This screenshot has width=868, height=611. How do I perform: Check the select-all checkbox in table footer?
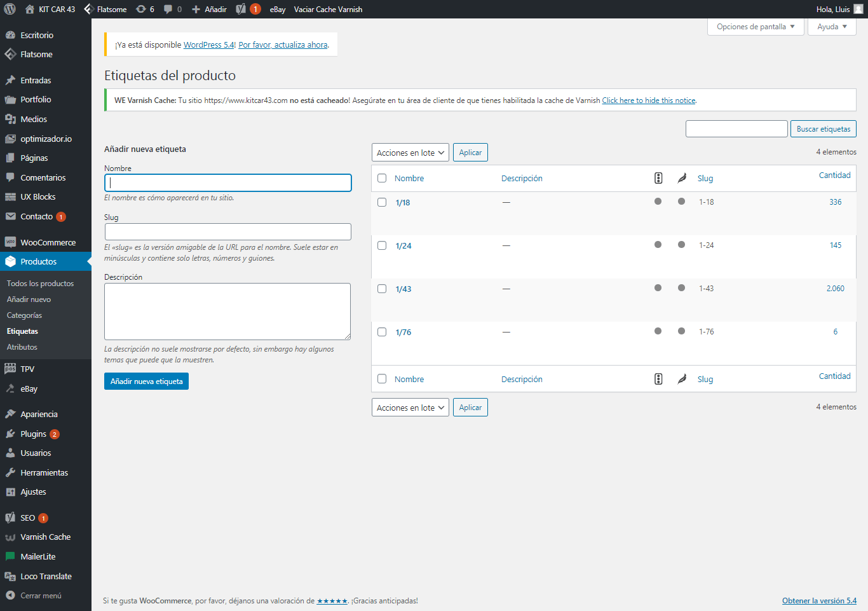[382, 379]
